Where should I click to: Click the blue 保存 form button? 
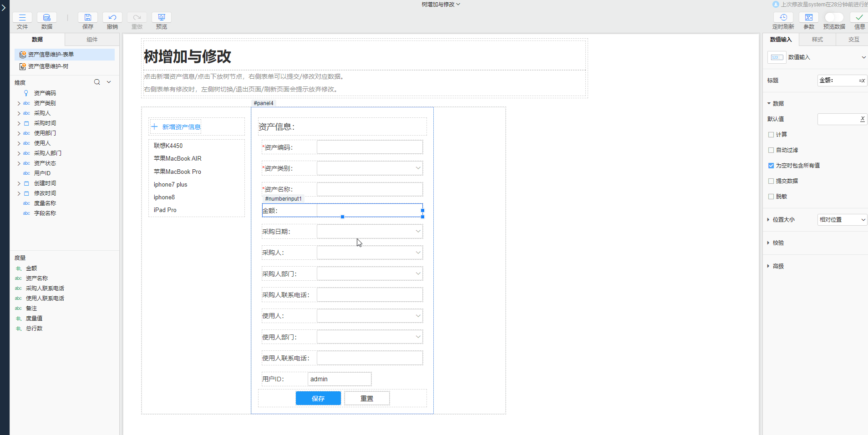tap(318, 398)
